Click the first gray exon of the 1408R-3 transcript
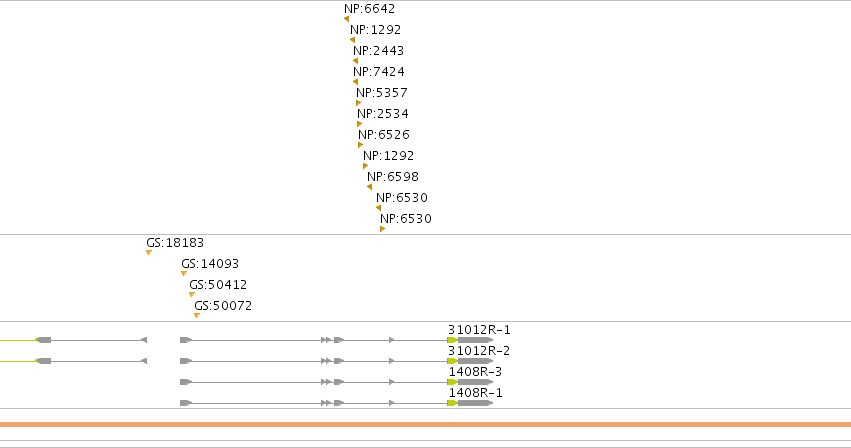Image resolution: width=851 pixels, height=448 pixels. click(x=186, y=382)
